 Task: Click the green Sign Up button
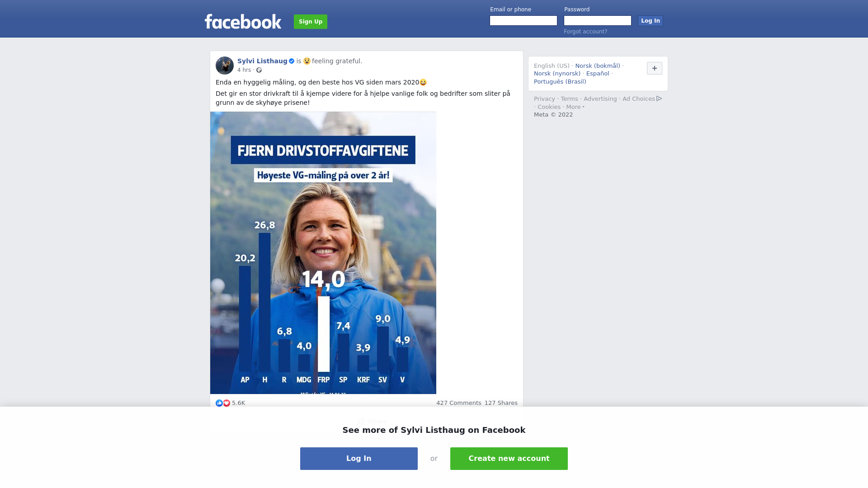311,22
